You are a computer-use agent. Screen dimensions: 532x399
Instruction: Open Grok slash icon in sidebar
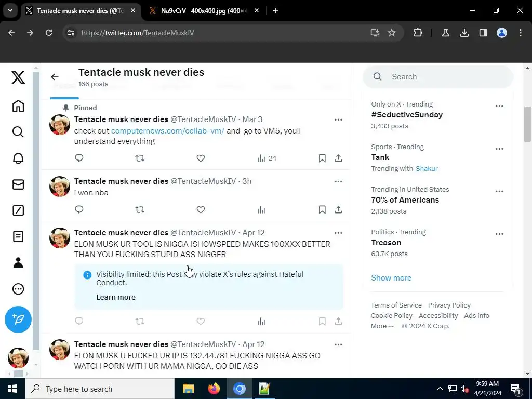18,210
